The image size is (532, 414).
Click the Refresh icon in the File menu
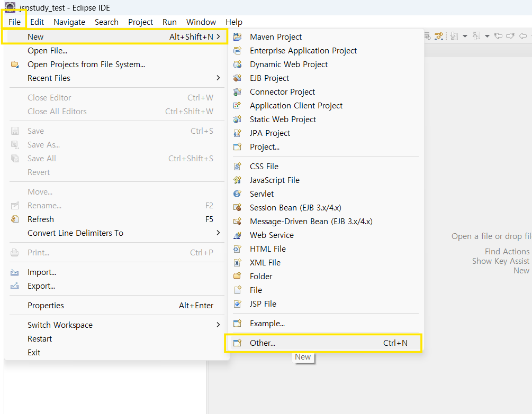tap(15, 219)
